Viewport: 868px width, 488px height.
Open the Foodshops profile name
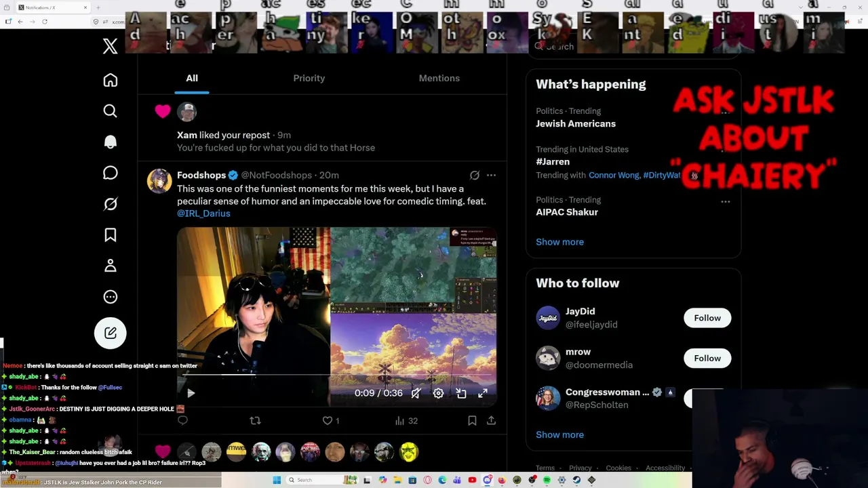point(201,176)
